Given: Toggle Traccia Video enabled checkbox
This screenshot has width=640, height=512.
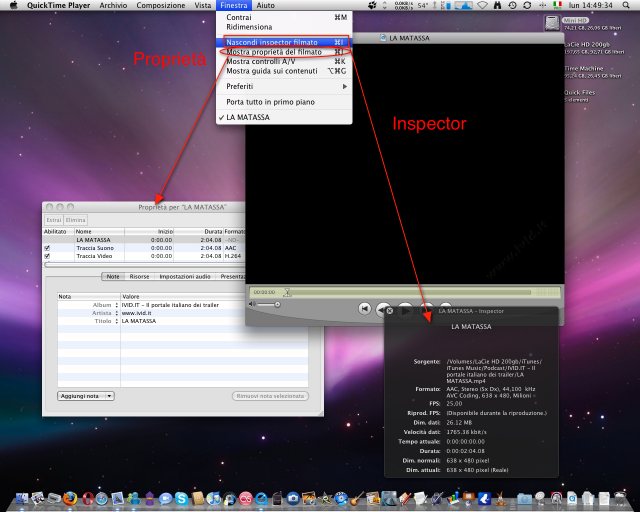Looking at the screenshot, I should (x=47, y=256).
